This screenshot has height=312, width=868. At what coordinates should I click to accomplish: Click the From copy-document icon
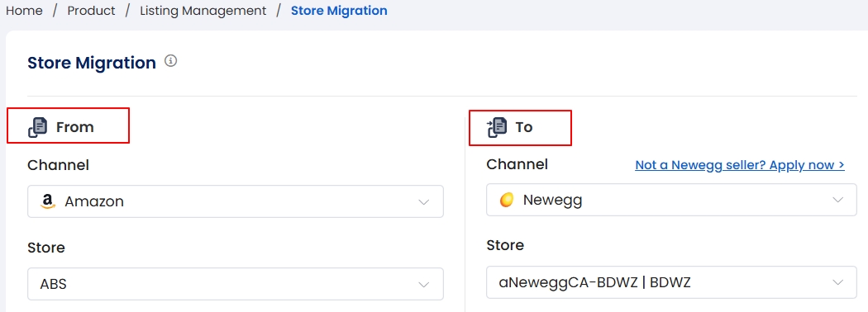[38, 127]
